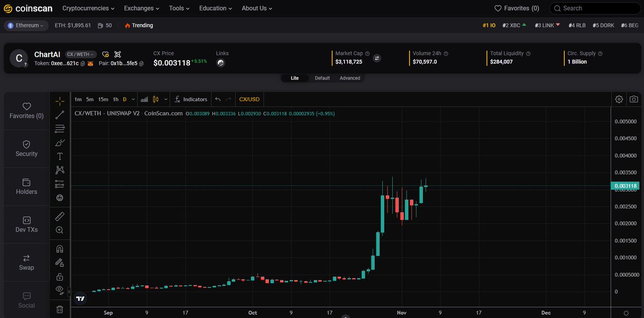Select the ruler measure tool
The image size is (644, 318).
click(60, 216)
